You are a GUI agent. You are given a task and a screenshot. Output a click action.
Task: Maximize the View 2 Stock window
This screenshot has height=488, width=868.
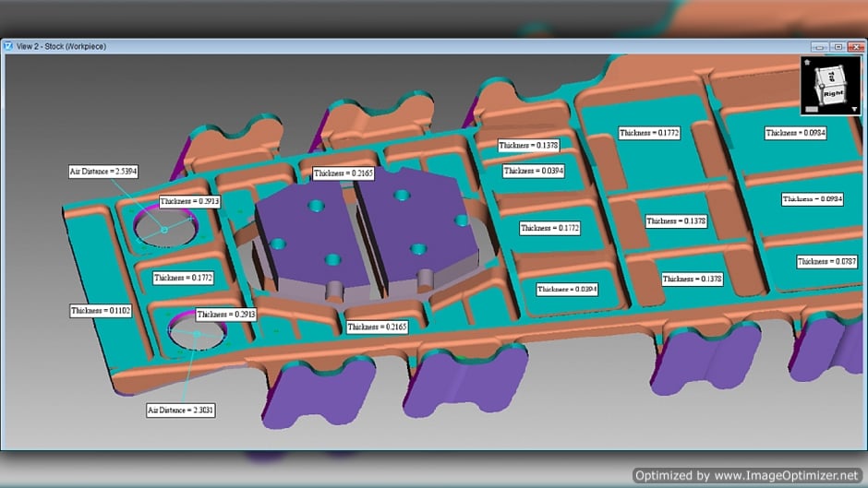click(x=837, y=46)
